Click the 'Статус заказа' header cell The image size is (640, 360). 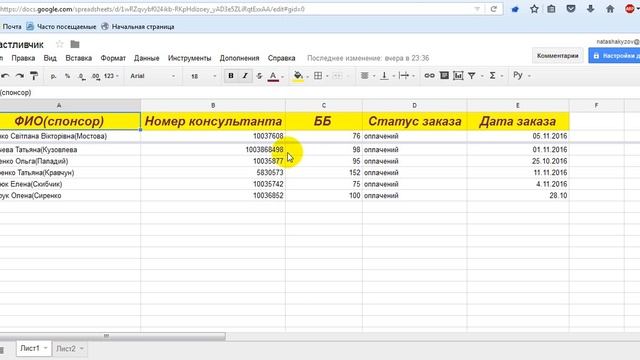(415, 121)
